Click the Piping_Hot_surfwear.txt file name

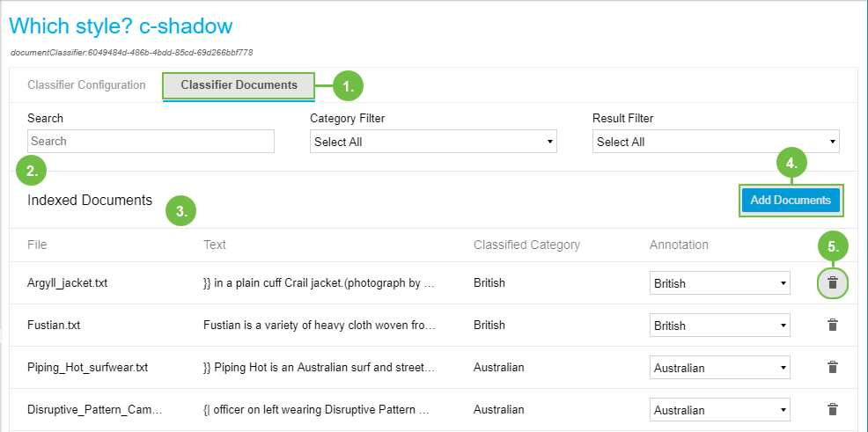pyautogui.click(x=86, y=368)
